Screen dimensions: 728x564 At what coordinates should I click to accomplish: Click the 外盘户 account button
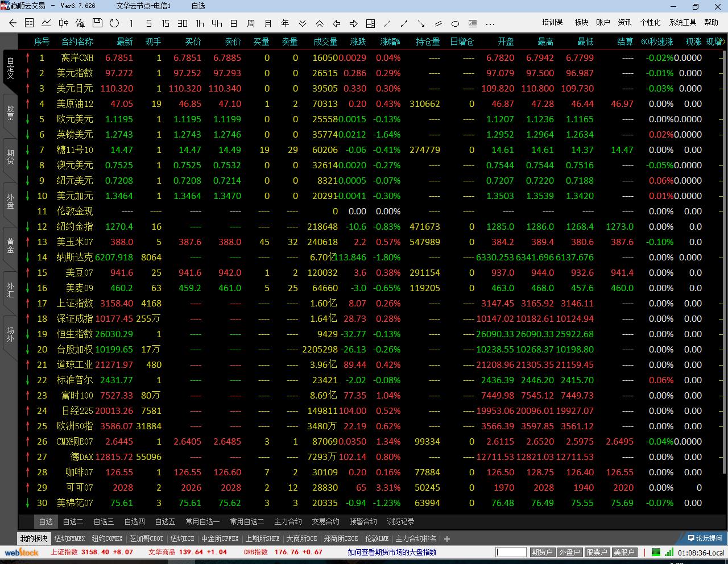[x=569, y=552]
